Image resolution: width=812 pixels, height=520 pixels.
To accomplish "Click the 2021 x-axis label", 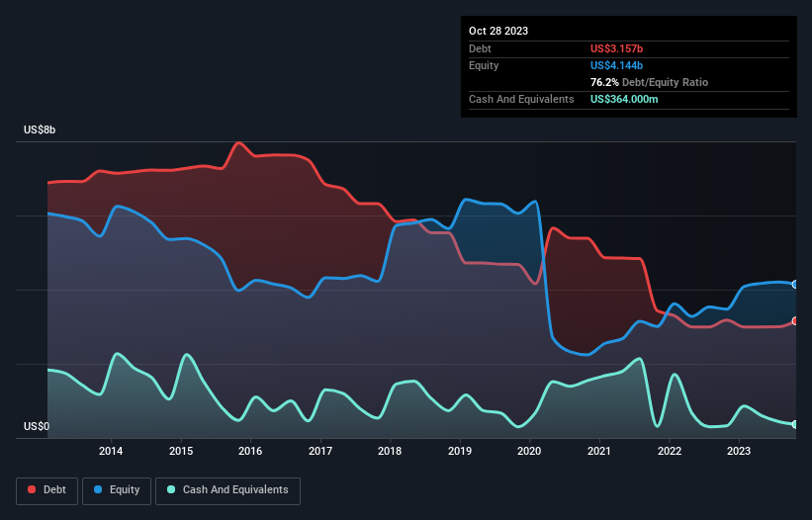I will coord(599,451).
